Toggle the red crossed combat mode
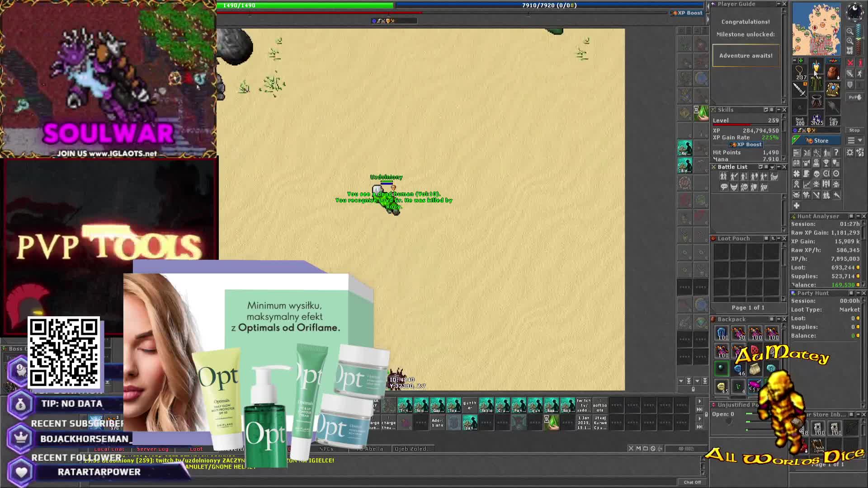The image size is (868, 488). coord(850,63)
